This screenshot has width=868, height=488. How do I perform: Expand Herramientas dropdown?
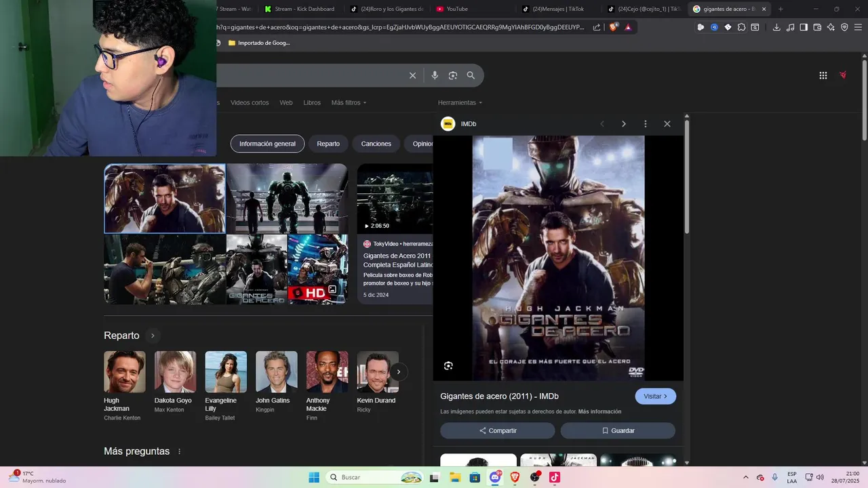click(x=460, y=102)
